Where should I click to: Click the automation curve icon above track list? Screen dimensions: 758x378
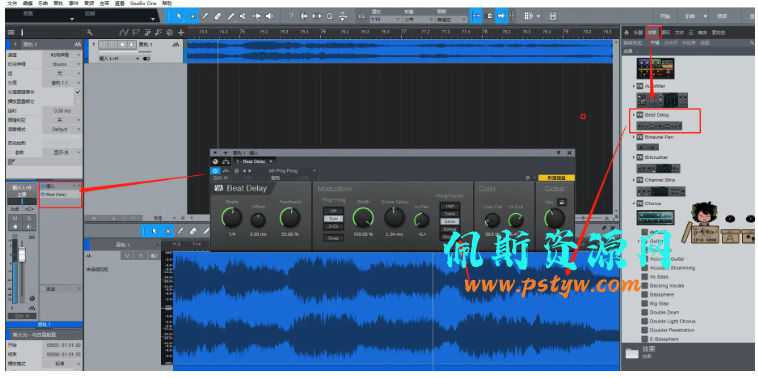coord(124,32)
